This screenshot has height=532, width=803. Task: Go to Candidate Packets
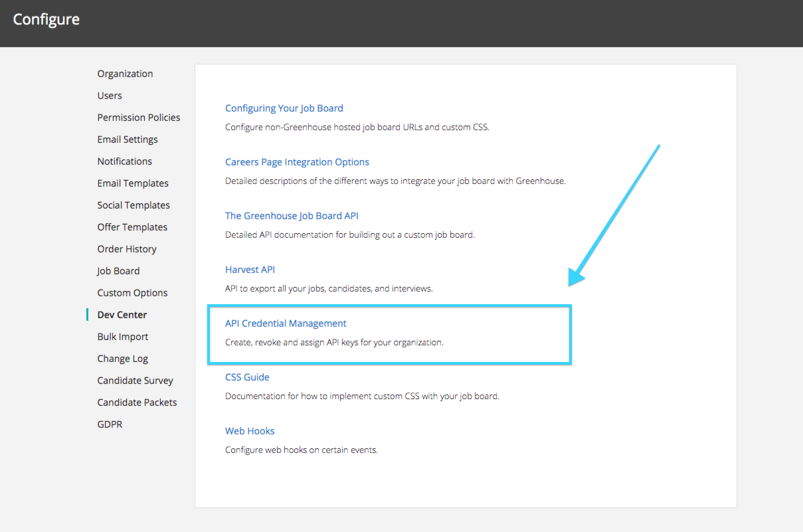137,402
